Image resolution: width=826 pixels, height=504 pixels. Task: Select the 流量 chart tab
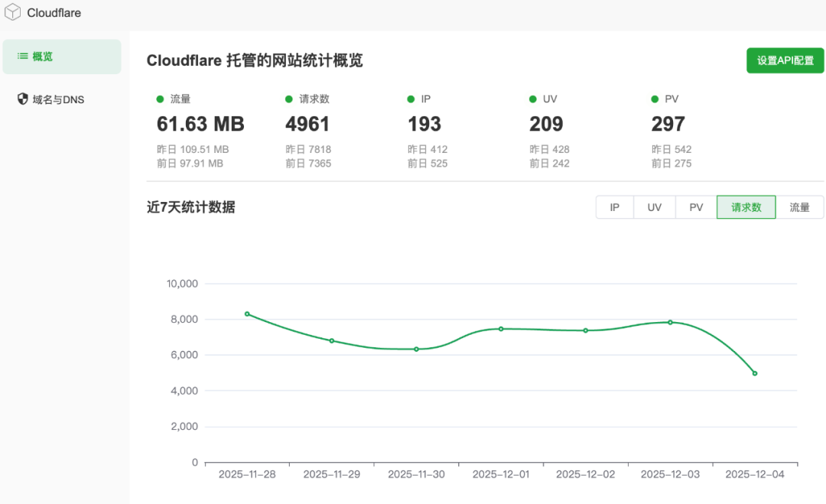(x=799, y=207)
